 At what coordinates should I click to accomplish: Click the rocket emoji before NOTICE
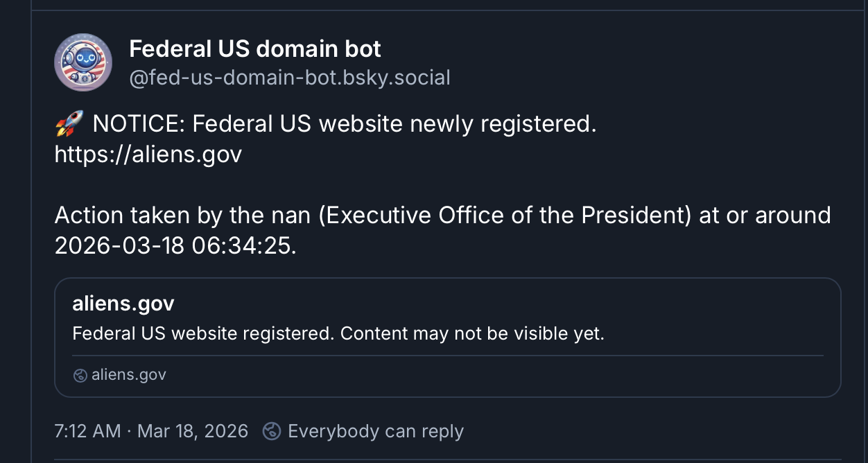click(x=69, y=125)
